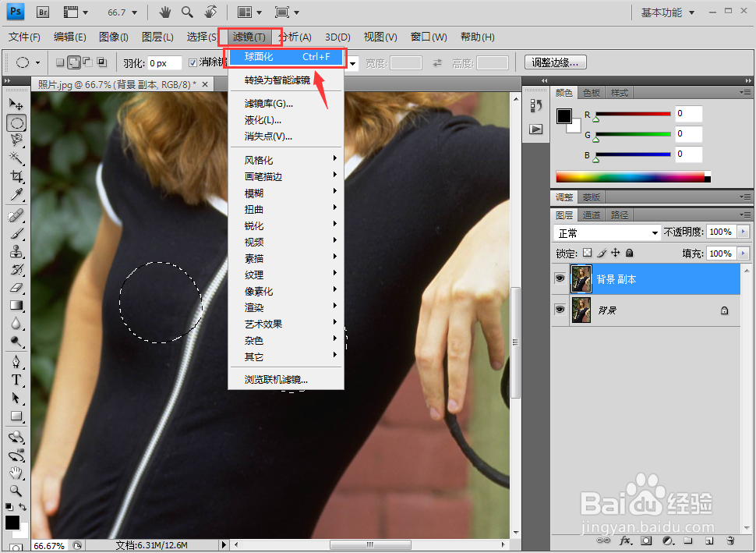The image size is (756, 553).
Task: Open Adobe Bridge from the application bar
Action: pyautogui.click(x=42, y=12)
